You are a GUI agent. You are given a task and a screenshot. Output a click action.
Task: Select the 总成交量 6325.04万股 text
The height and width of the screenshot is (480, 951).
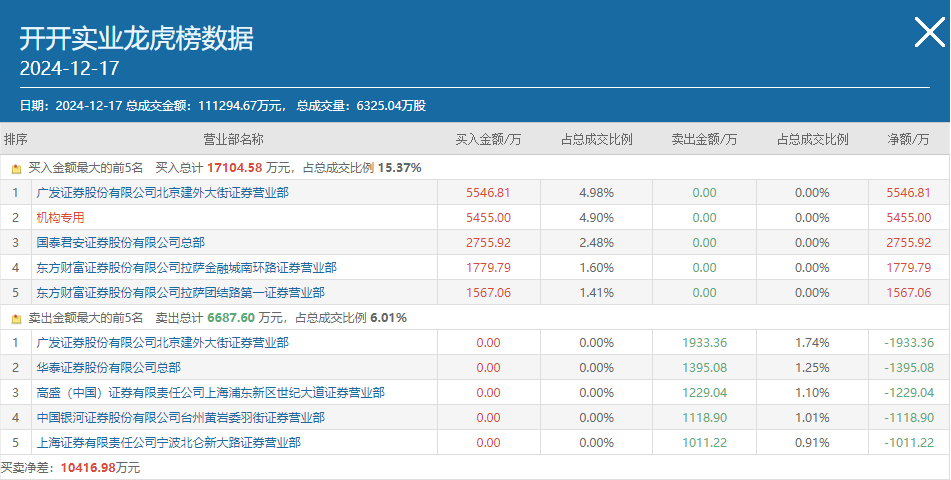point(361,106)
